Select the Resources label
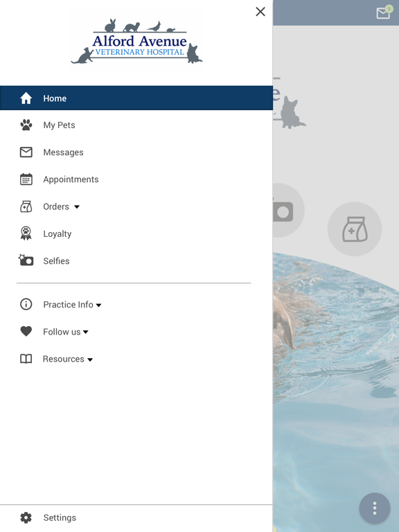 pyautogui.click(x=64, y=359)
